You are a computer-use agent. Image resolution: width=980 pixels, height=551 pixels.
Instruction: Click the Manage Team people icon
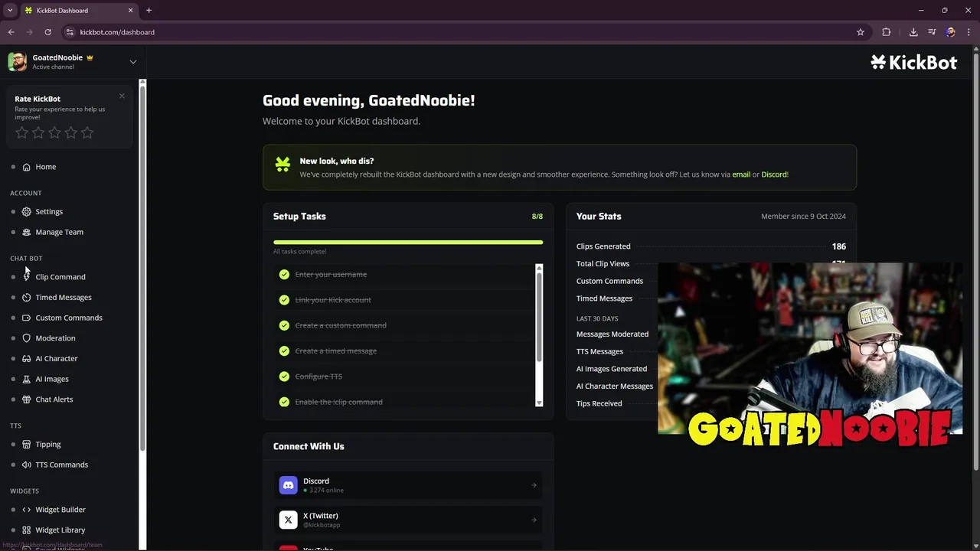tap(27, 232)
